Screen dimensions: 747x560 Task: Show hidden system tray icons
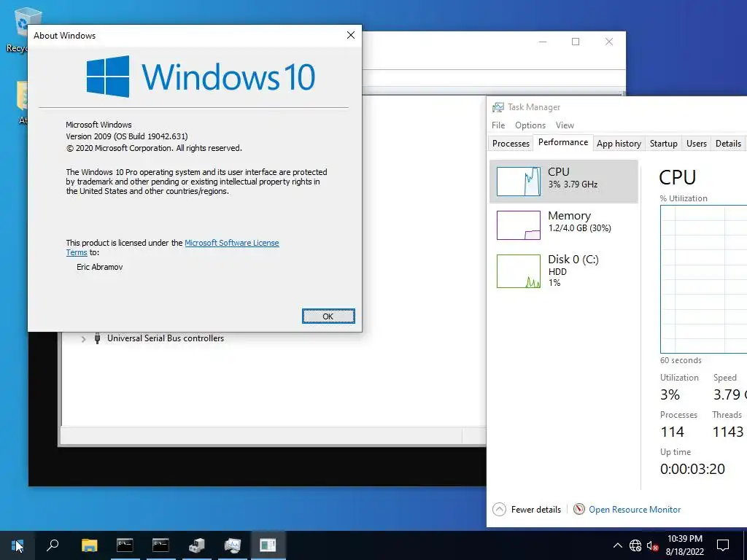coord(617,545)
